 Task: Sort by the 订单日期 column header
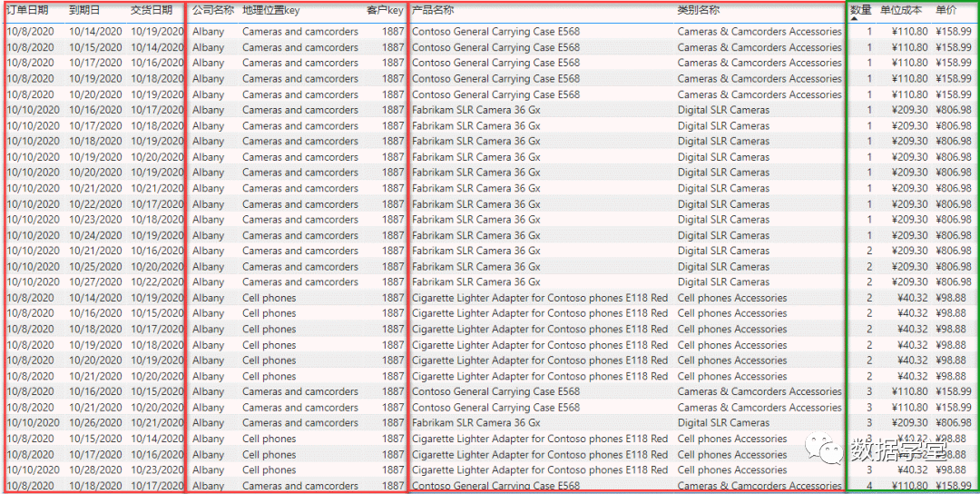(x=27, y=11)
